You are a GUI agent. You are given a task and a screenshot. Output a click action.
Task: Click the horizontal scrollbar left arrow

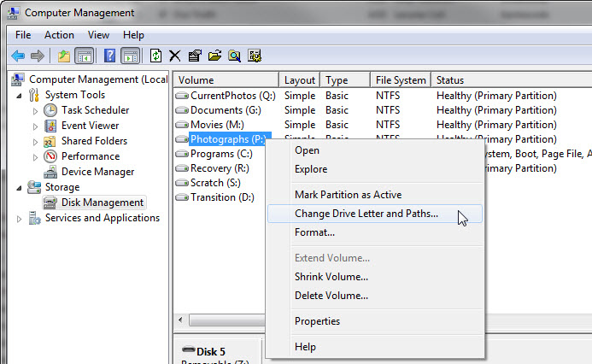pos(180,320)
